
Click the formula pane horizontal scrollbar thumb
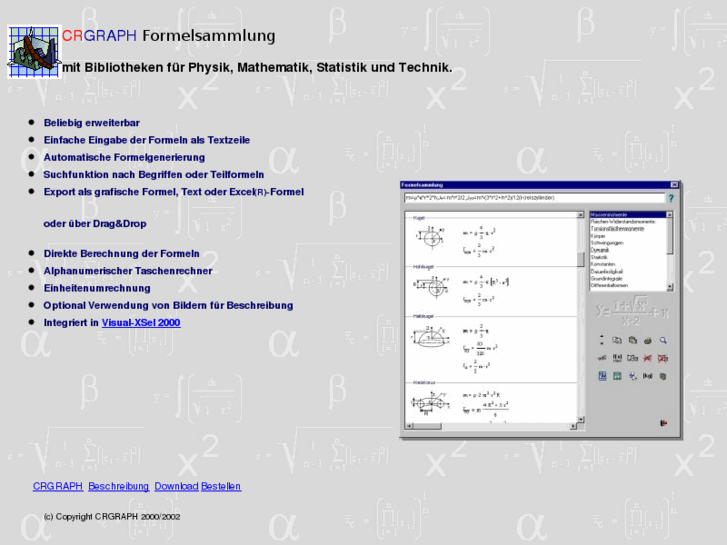(427, 426)
